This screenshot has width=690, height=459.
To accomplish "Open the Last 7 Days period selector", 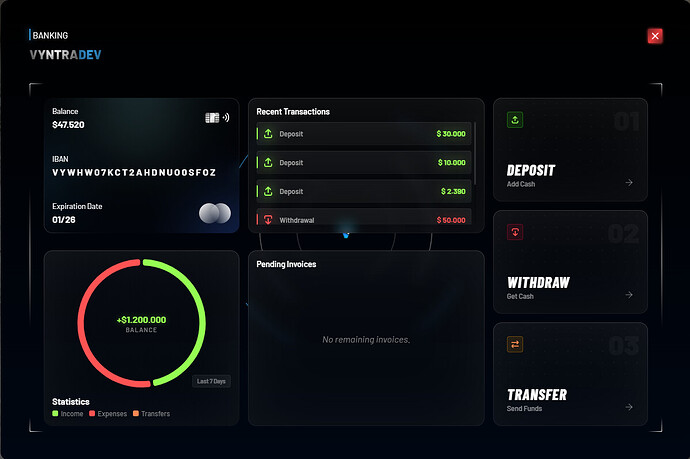I will point(211,381).
